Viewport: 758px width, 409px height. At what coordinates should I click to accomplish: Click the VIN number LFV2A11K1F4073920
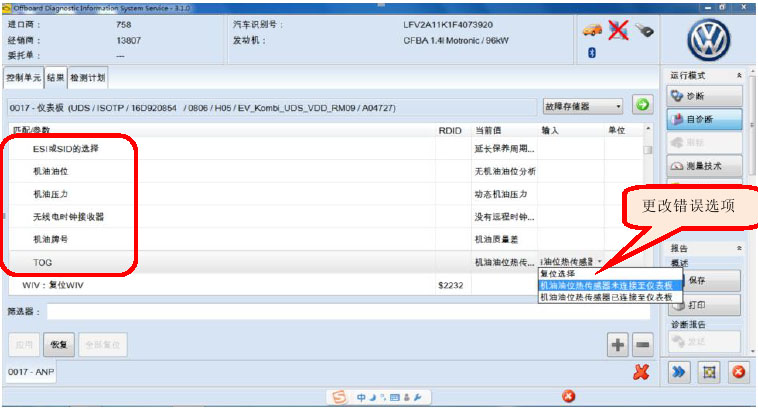coord(448,25)
